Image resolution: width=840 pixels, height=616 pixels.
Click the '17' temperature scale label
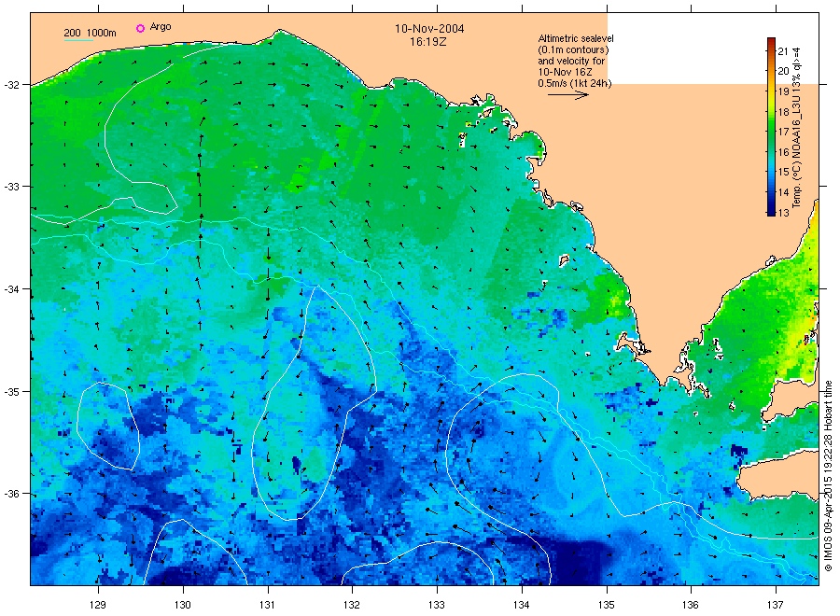[783, 132]
